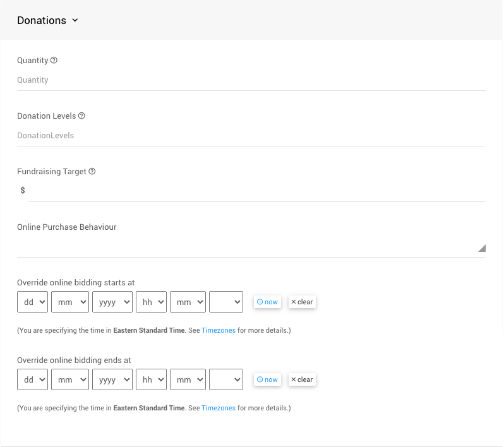
Task: Click help icon next to Fundraising Target
Action: [x=92, y=172]
